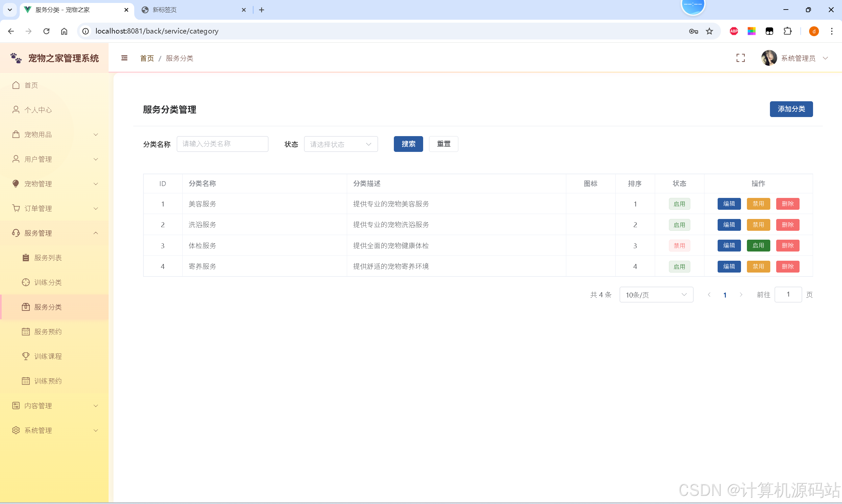Delete the 洗浴服务 row

tap(788, 225)
